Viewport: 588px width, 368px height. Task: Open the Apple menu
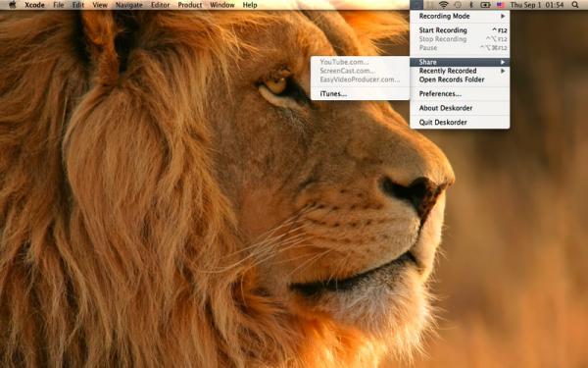13,5
